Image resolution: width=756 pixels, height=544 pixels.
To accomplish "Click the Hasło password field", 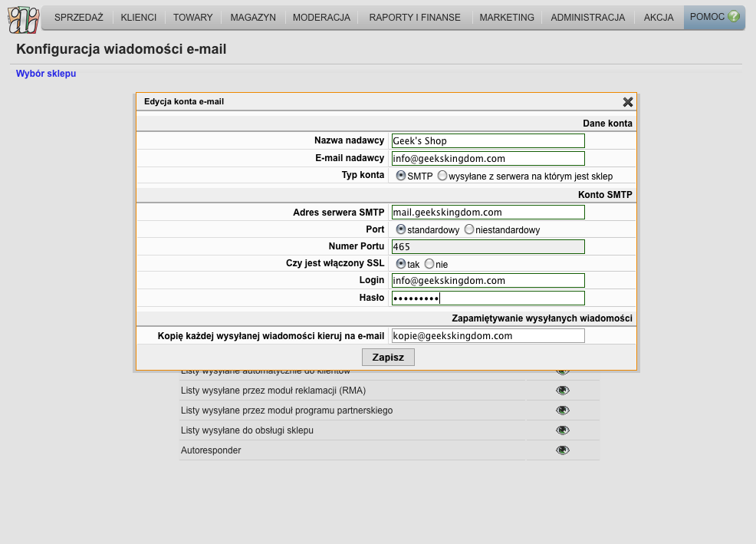I will click(488, 298).
